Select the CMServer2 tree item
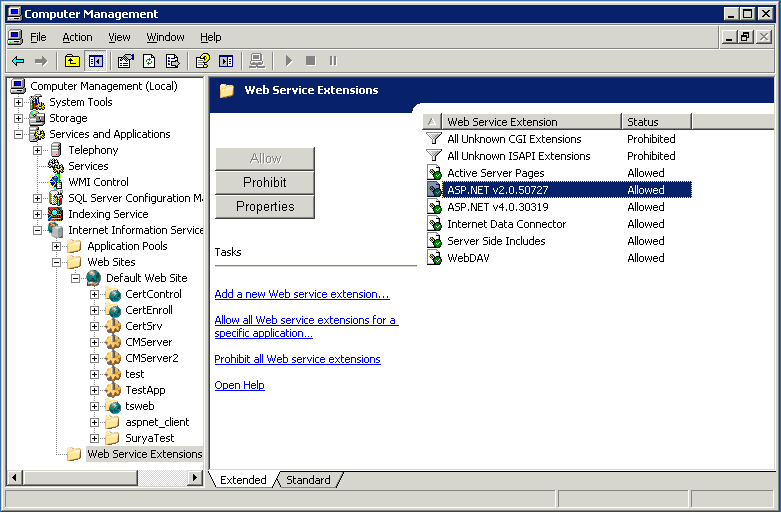 [x=151, y=358]
